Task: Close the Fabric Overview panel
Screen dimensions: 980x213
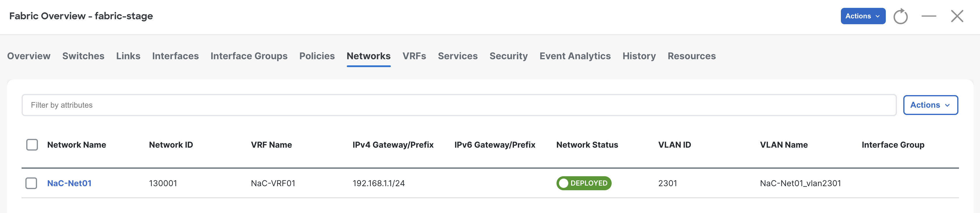Action: [x=957, y=16]
